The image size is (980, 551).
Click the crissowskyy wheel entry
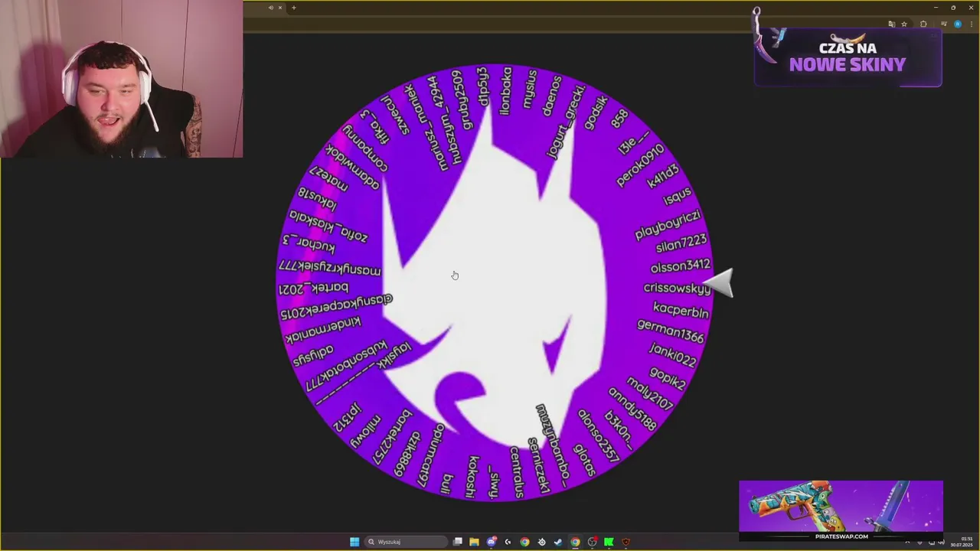tap(677, 288)
